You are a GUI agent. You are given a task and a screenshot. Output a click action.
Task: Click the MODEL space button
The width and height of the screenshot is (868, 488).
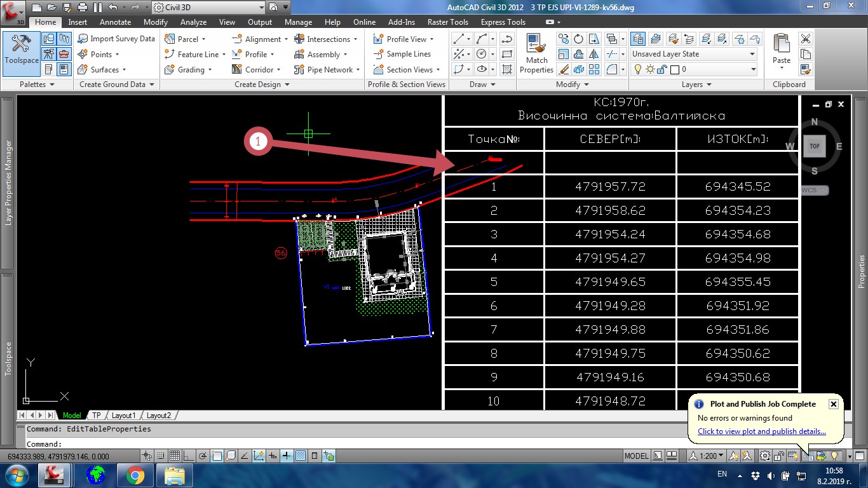point(636,456)
